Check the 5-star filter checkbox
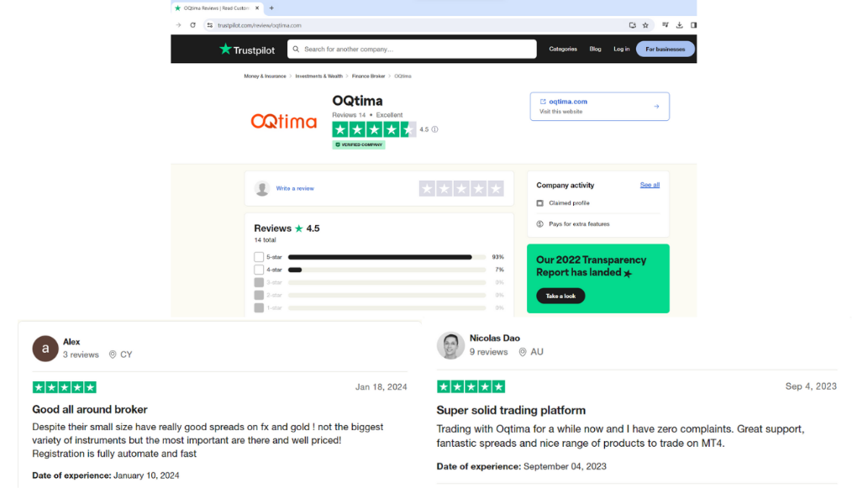This screenshot has width=868, height=488. pyautogui.click(x=259, y=257)
